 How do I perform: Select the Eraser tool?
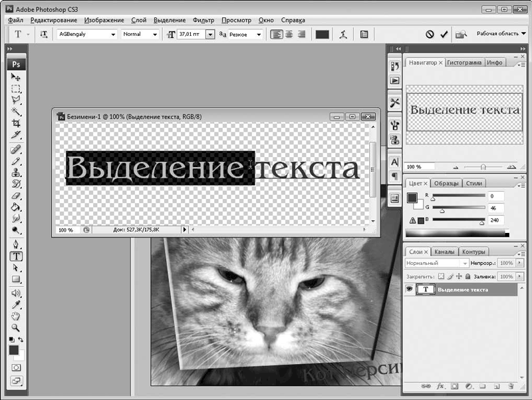[15, 196]
